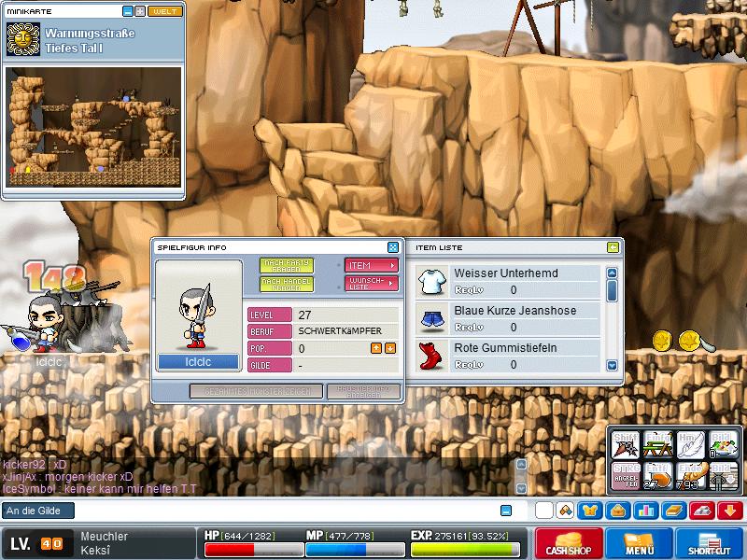The width and height of the screenshot is (747, 560).
Task: Collapse the minimap with the minus button
Action: (x=127, y=11)
